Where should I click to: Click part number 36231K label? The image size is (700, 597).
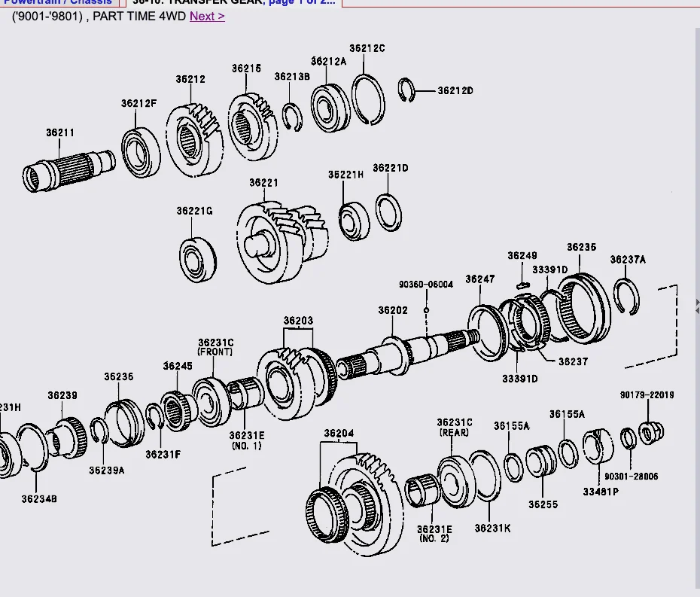pos(492,528)
